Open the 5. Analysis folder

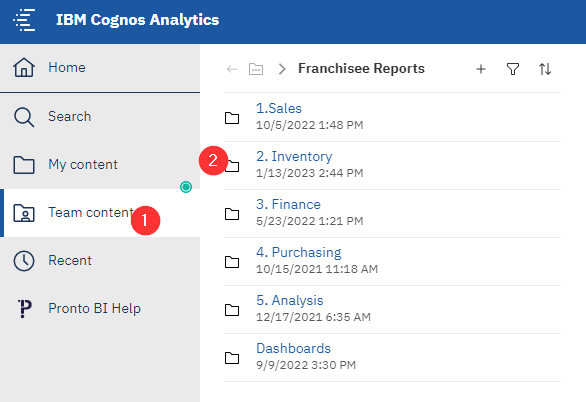290,300
